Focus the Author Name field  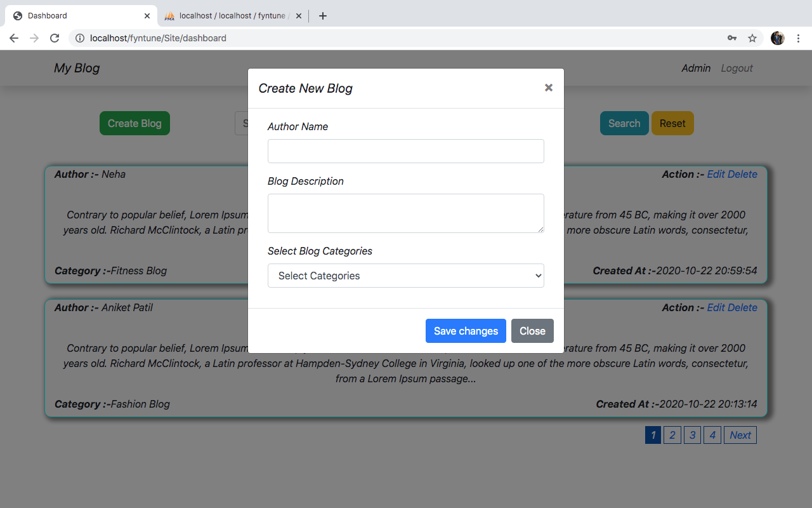point(406,151)
